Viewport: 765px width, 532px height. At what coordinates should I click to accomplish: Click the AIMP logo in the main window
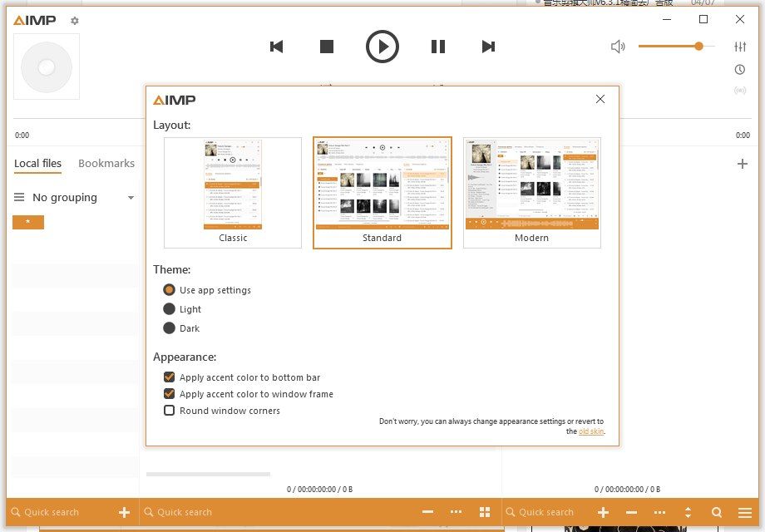tap(35, 20)
